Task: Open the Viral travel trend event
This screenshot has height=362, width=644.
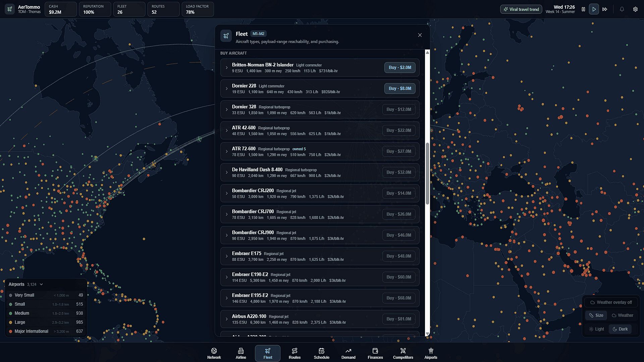Action: [521, 9]
